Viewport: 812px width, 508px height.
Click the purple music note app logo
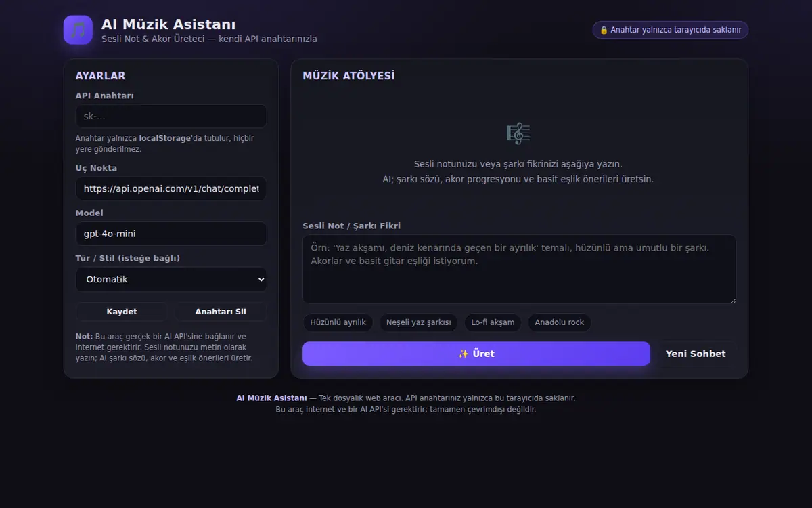(x=78, y=30)
